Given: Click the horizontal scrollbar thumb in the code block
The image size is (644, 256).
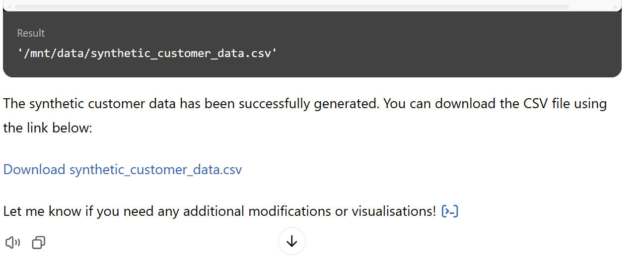Looking at the screenshot, I should pyautogui.click(x=291, y=7).
